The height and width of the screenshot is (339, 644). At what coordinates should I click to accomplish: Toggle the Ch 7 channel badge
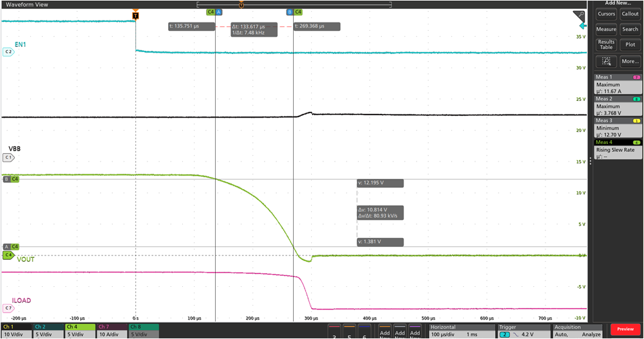pos(111,331)
